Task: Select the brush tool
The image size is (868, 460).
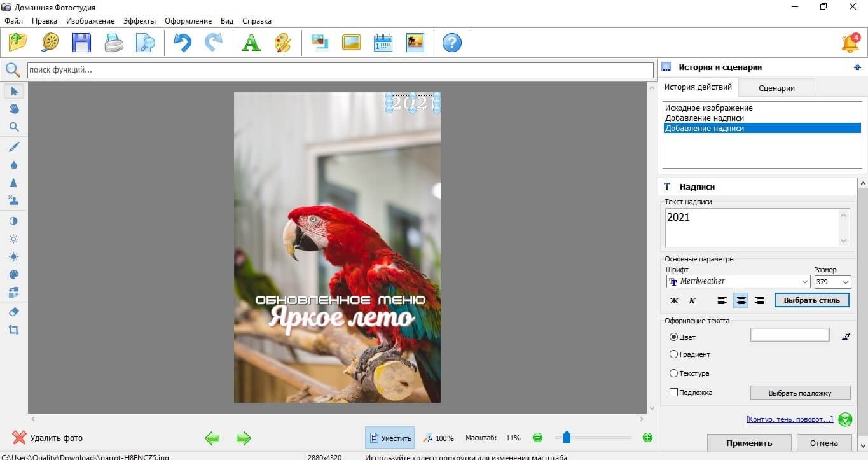Action: coord(14,147)
